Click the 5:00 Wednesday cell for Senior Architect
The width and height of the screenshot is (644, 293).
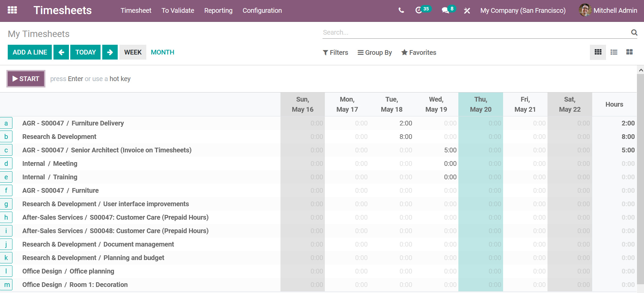436,150
